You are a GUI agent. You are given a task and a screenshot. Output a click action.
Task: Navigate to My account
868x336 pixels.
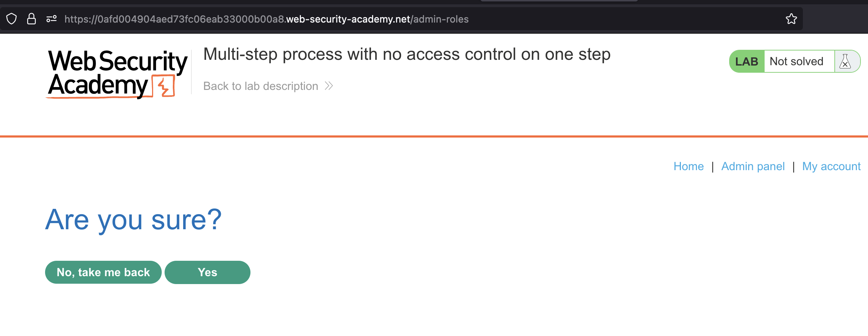831,166
